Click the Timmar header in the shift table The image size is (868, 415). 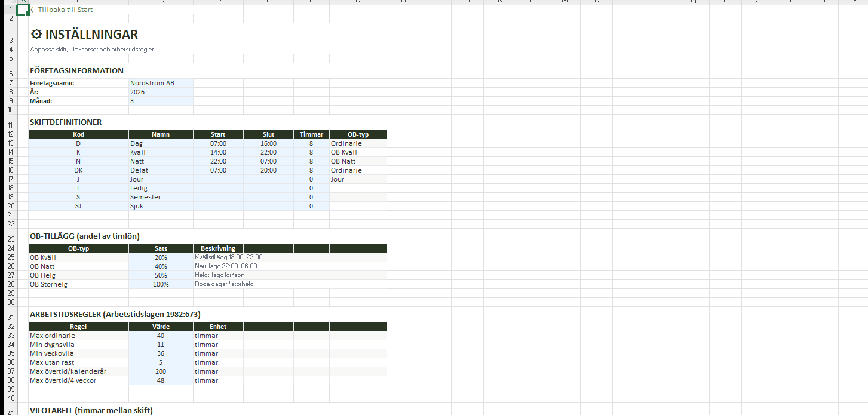[311, 134]
